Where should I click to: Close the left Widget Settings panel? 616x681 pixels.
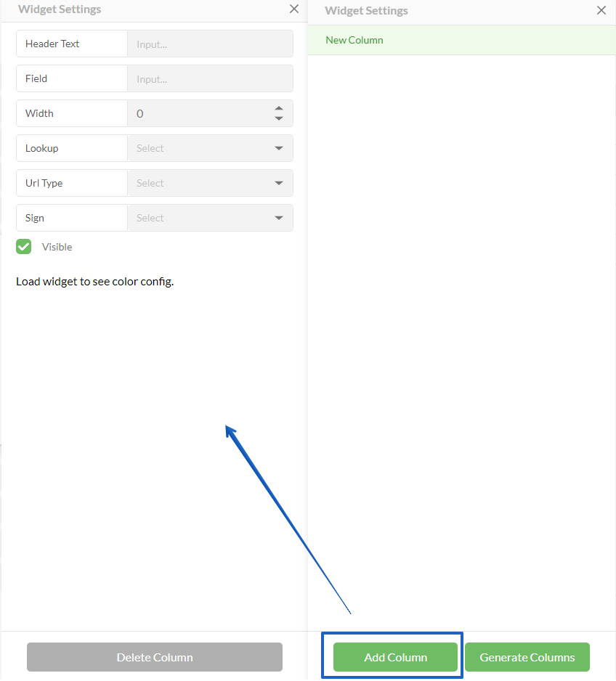[x=294, y=9]
